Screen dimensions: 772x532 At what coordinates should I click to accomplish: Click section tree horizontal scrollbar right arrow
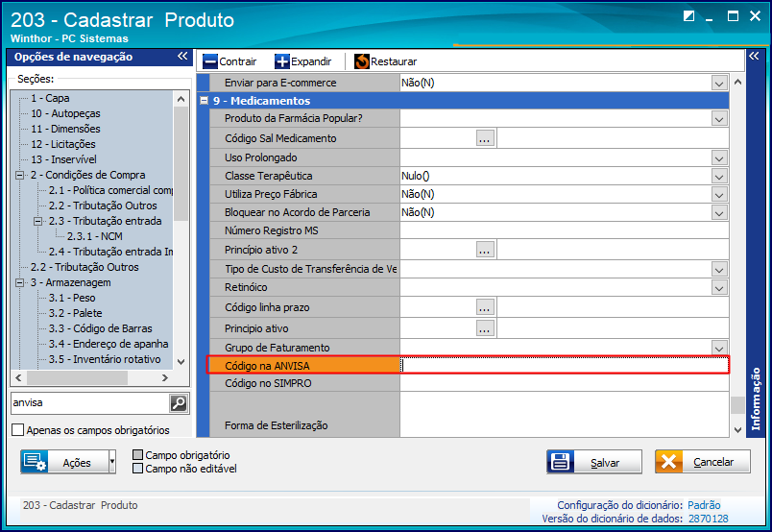coord(165,377)
